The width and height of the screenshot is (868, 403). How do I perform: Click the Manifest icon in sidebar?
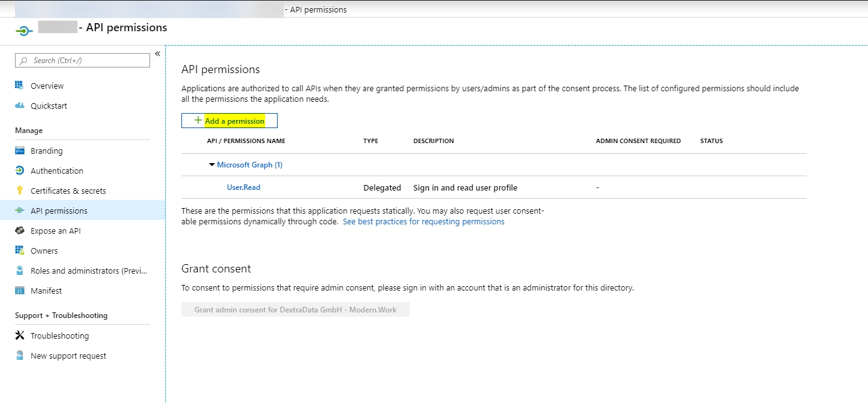tap(19, 291)
